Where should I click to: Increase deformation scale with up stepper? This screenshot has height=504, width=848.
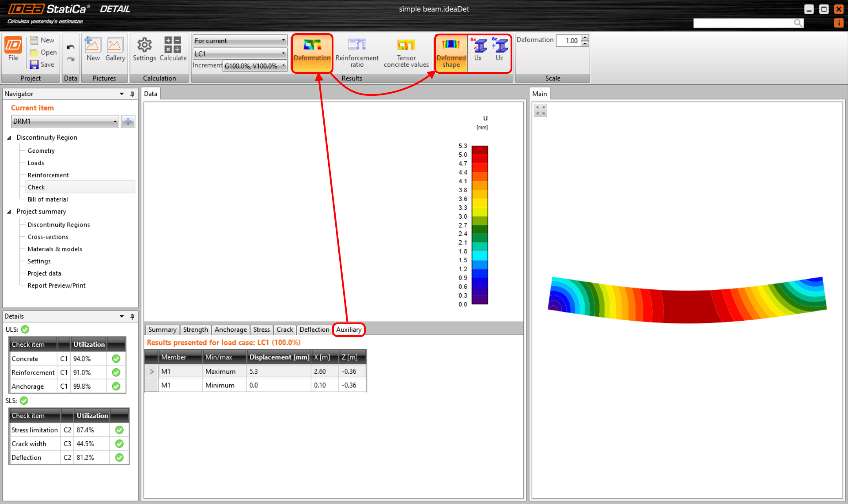point(585,38)
